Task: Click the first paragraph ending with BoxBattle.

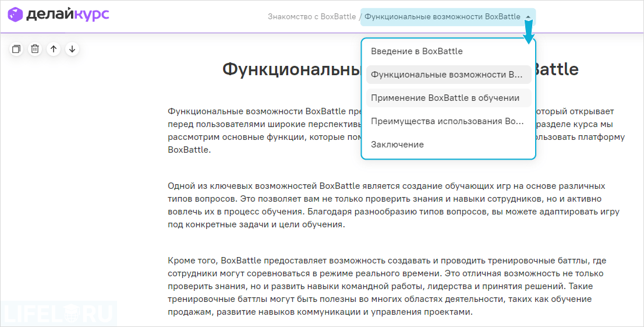Action: pos(397,131)
